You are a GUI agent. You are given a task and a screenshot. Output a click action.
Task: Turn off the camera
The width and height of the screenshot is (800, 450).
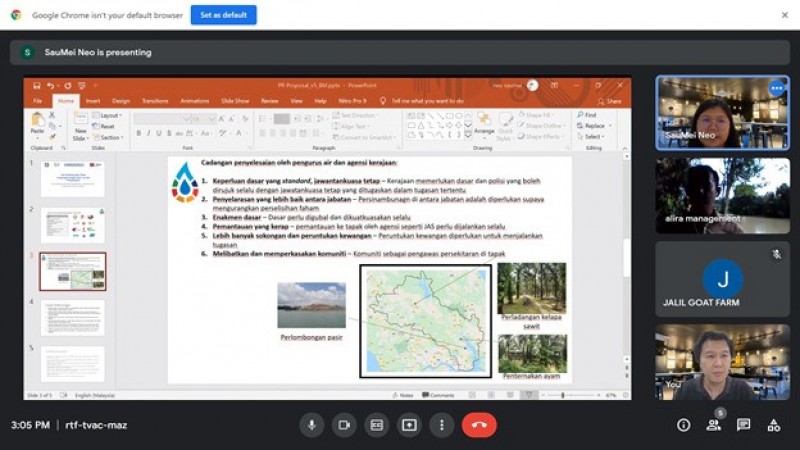(344, 425)
